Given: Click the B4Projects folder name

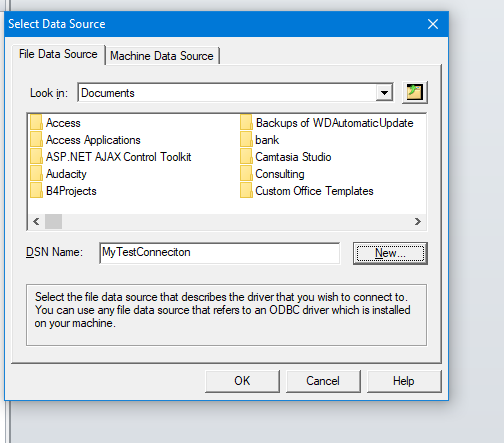Looking at the screenshot, I should [x=71, y=191].
